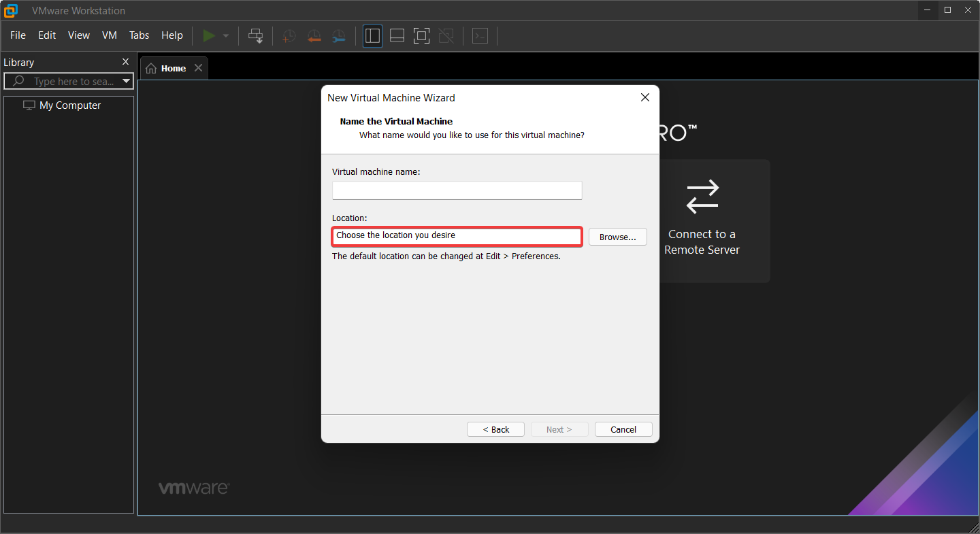Close the Library panel
980x534 pixels.
pos(125,62)
